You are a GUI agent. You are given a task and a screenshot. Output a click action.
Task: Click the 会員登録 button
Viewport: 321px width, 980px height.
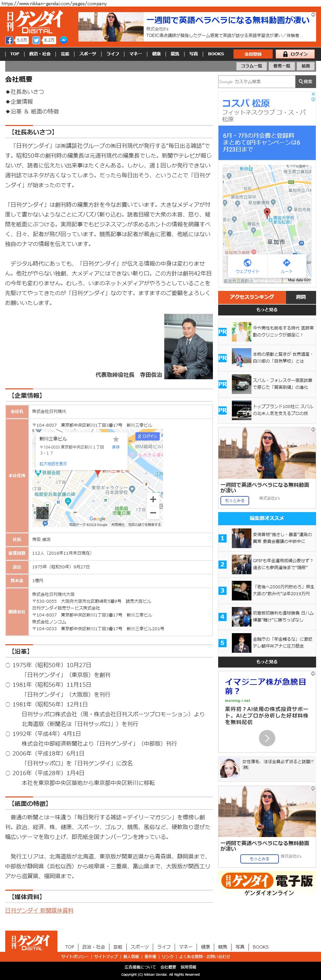coord(253,54)
